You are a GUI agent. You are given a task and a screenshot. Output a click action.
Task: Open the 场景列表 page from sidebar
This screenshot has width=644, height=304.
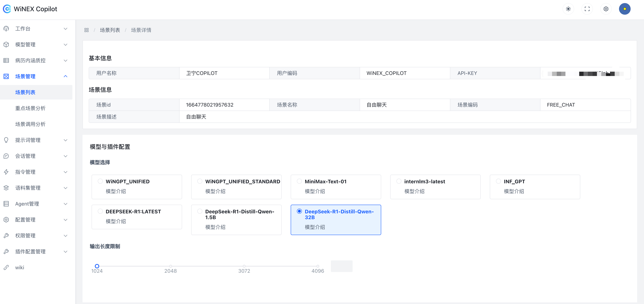tap(25, 92)
